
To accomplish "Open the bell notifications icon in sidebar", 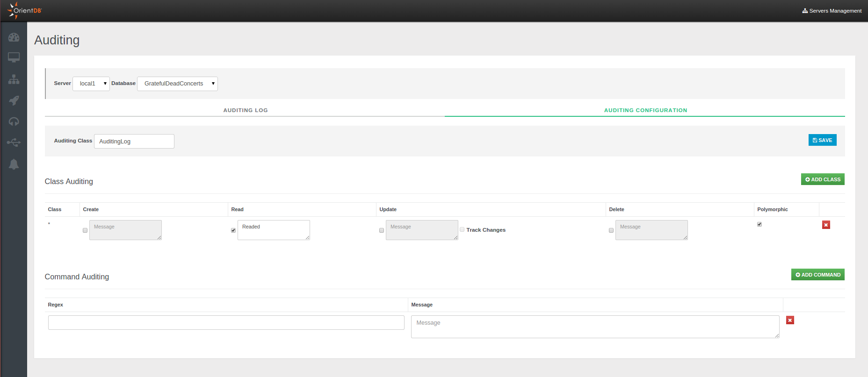I will click(14, 164).
